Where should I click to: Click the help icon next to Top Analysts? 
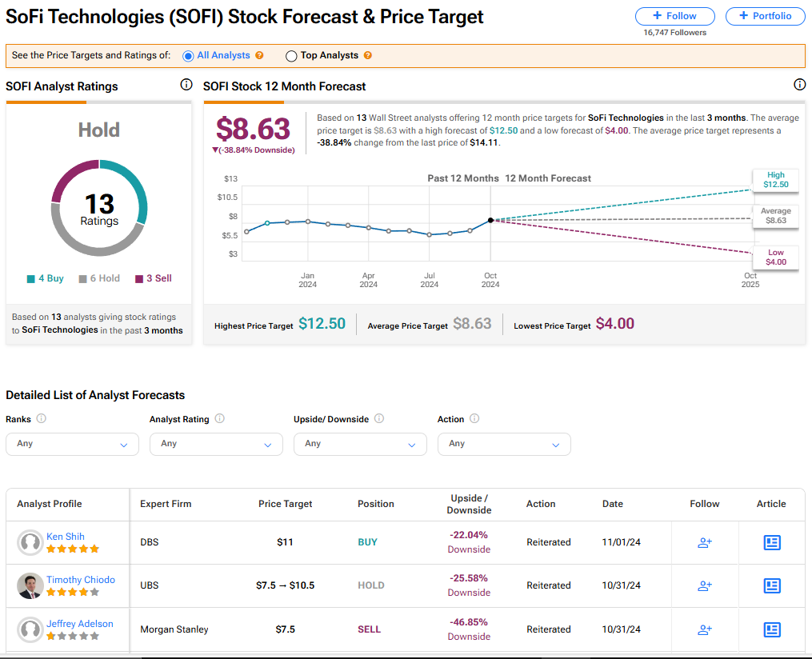tap(368, 55)
